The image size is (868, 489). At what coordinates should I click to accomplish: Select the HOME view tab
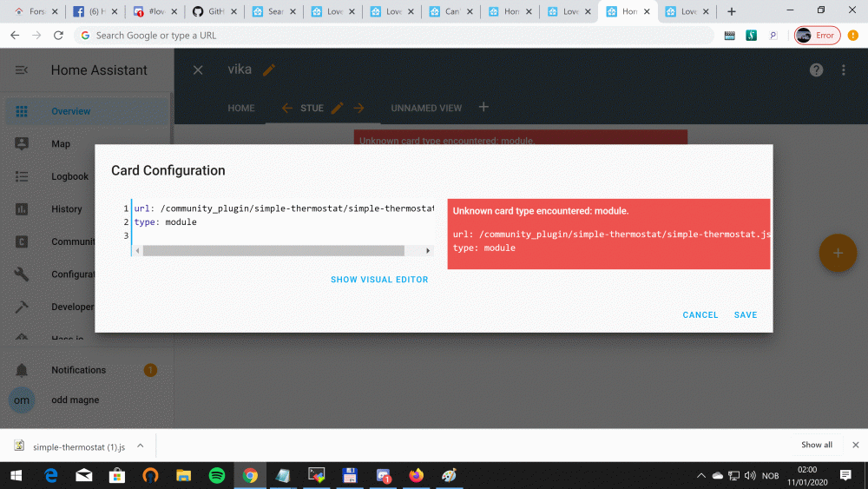(x=241, y=109)
